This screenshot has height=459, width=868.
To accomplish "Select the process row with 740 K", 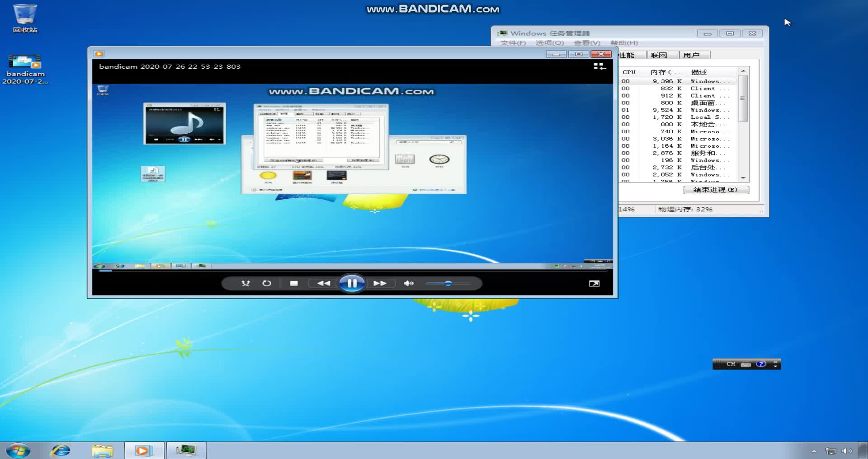I will (678, 131).
